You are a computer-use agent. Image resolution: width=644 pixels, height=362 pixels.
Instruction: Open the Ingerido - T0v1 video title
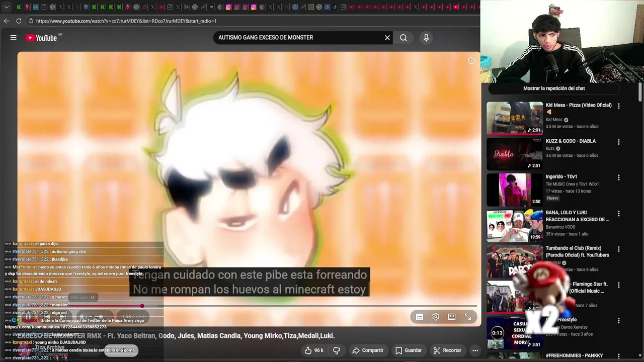click(561, 177)
